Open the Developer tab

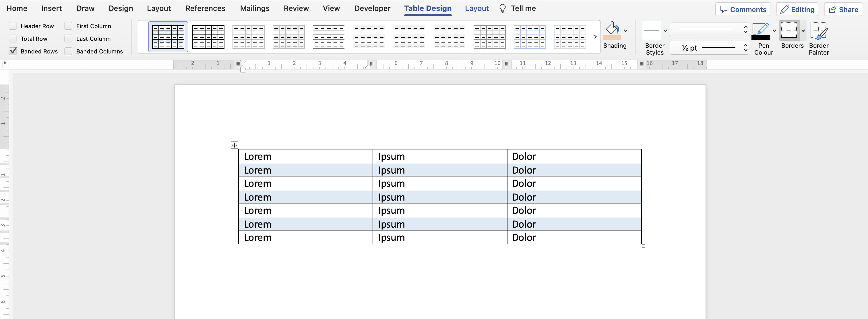coord(372,8)
